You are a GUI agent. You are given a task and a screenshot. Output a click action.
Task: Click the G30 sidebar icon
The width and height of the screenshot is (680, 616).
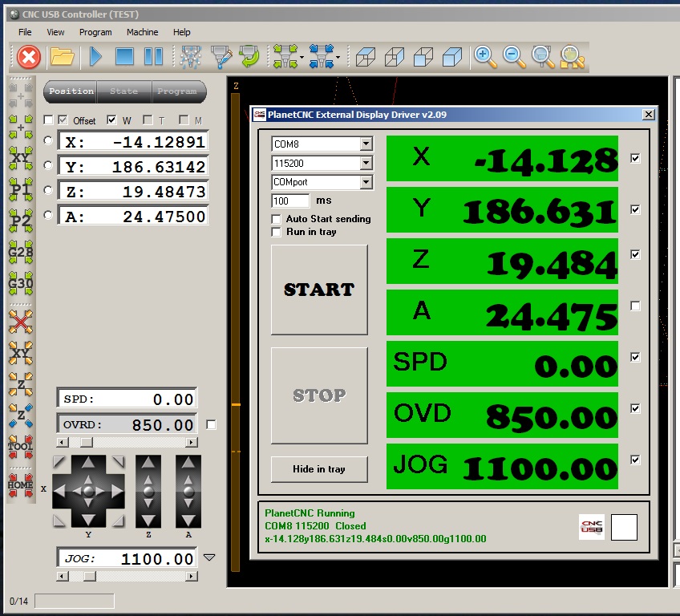[x=20, y=283]
